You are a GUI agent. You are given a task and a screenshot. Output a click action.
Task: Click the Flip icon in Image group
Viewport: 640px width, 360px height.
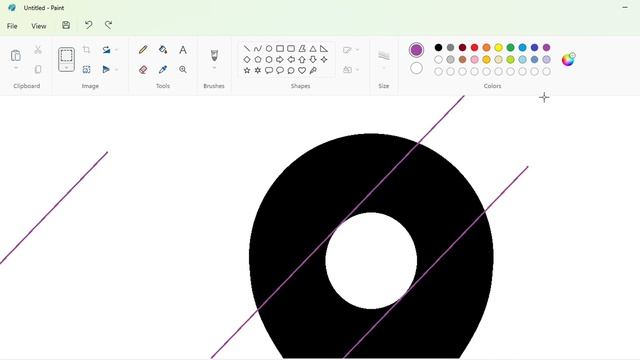(106, 69)
